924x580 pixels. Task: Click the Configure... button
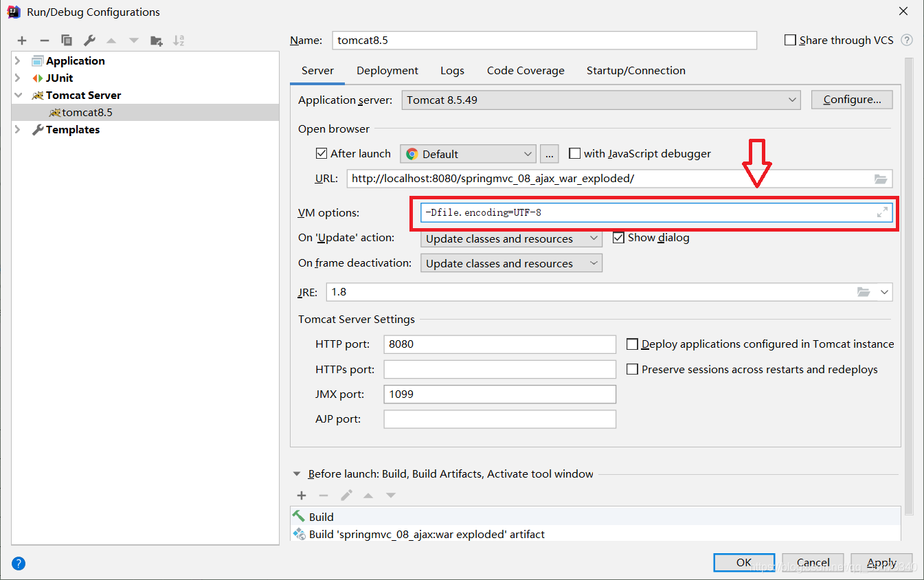pos(852,100)
